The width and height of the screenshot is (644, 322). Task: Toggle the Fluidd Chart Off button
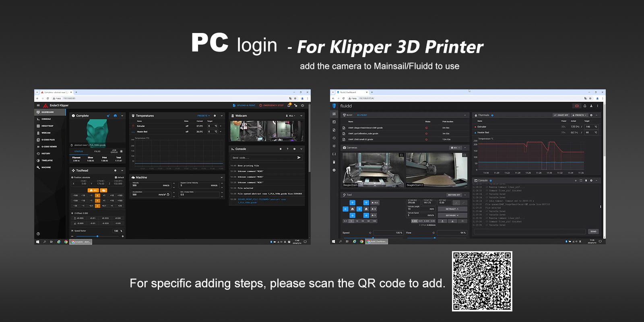pyautogui.click(x=561, y=115)
